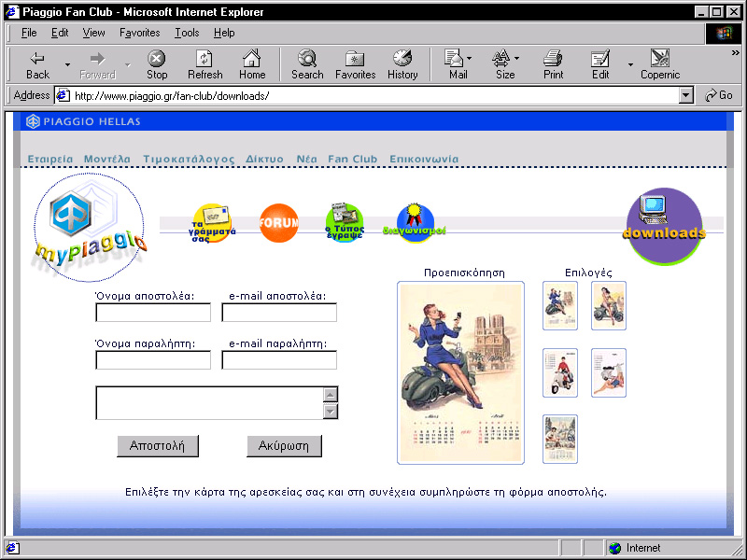Viewport: 747px width, 560px height.
Task: Open the τα γράμματά σας letters icon
Action: (212, 223)
